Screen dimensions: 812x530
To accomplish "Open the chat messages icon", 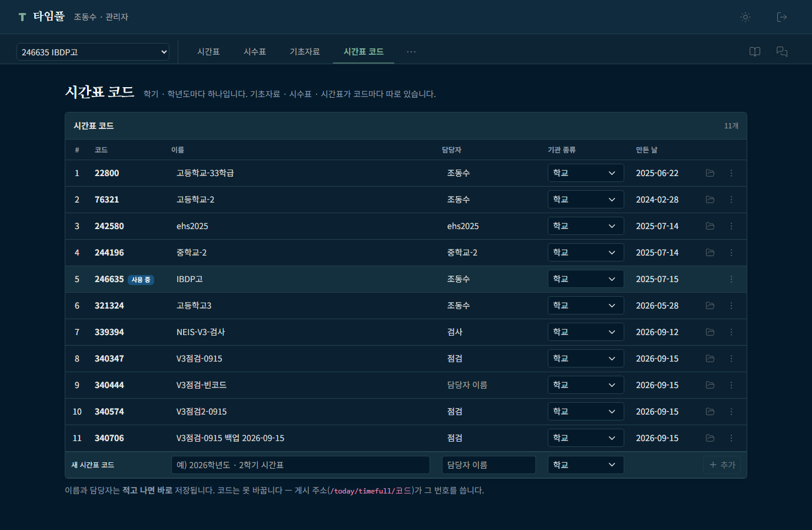I will 782,52.
